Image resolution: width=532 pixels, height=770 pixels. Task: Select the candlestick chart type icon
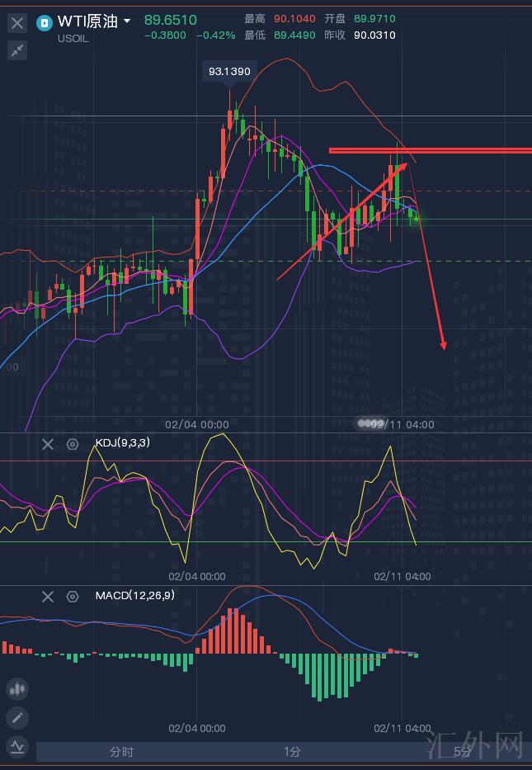click(17, 689)
